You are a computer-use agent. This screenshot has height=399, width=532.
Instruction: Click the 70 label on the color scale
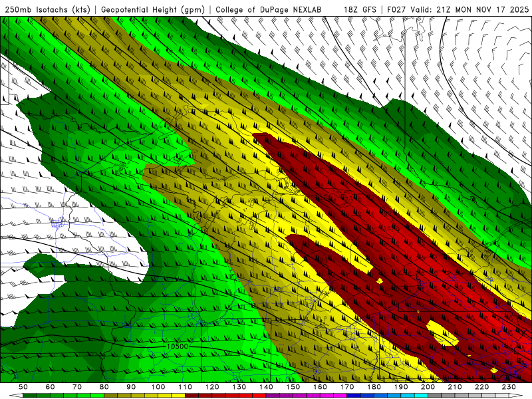click(77, 387)
